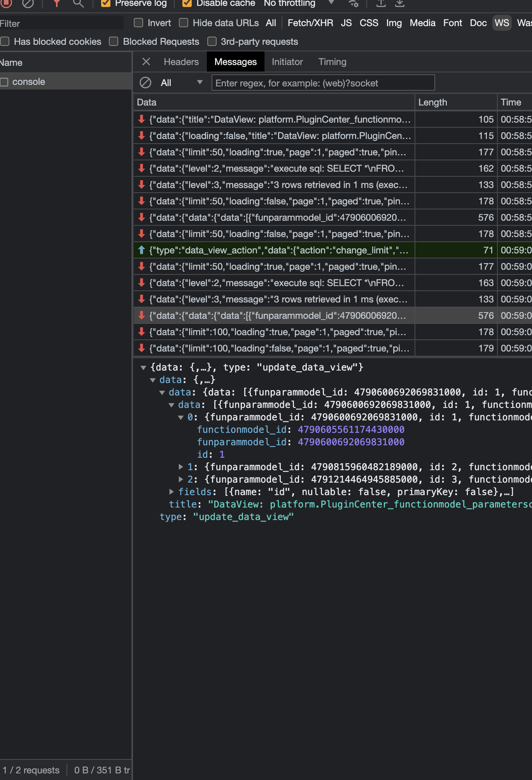Open the Timing tab
532x780 pixels.
(332, 62)
